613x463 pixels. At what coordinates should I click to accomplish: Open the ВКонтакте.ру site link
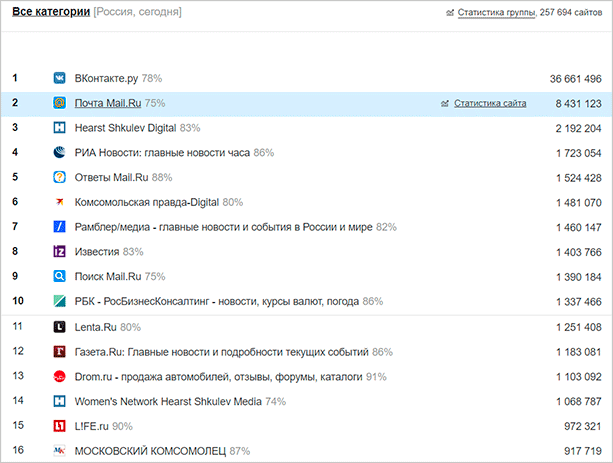pos(107,78)
